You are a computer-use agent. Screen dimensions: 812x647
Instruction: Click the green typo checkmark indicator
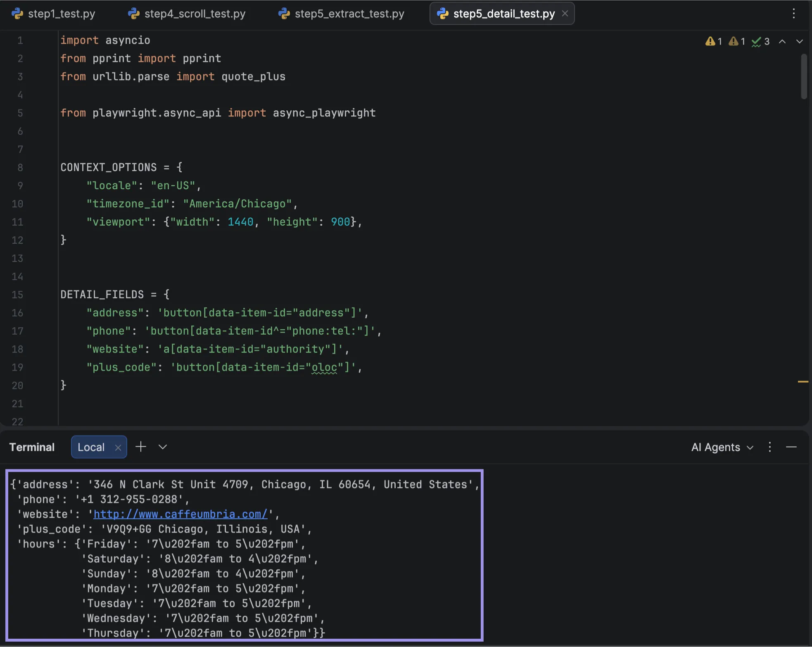(760, 41)
